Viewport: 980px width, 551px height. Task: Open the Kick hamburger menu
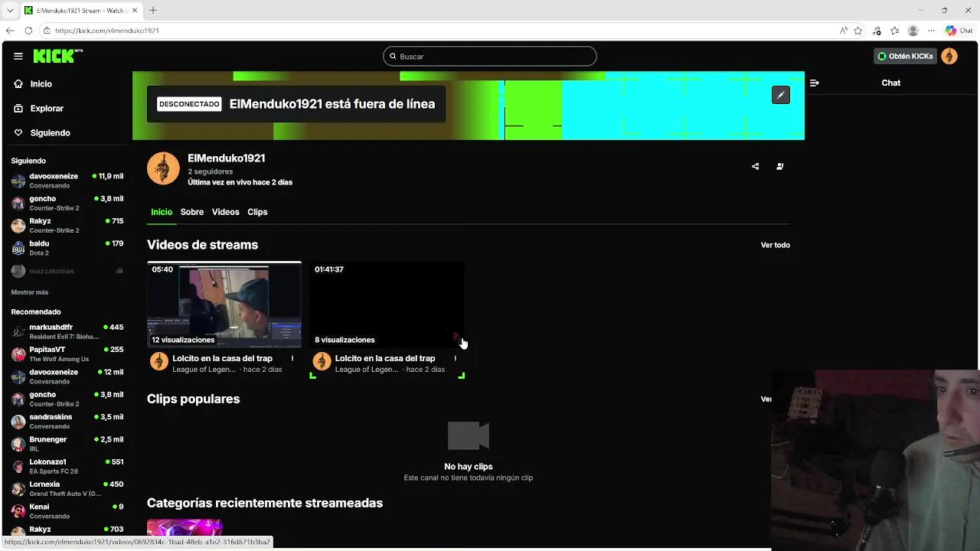(18, 56)
